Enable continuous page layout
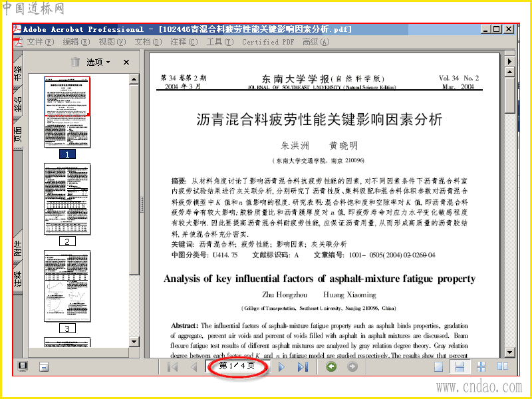This screenshot has width=532, height=399. point(460,367)
